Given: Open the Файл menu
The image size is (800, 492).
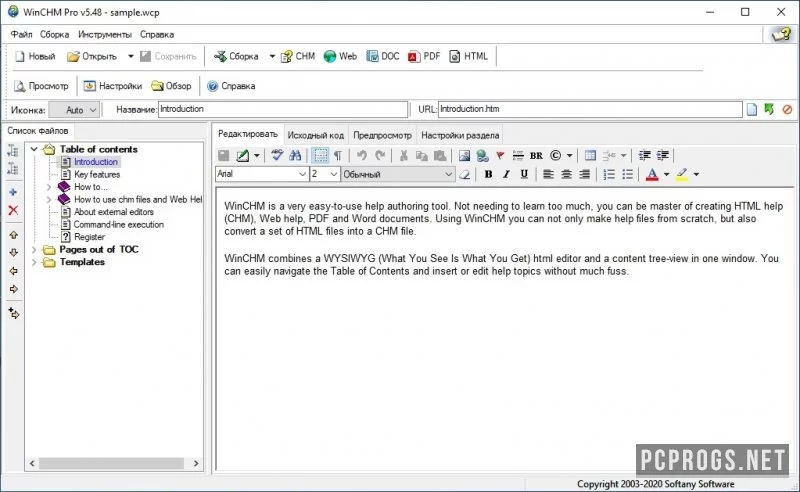Looking at the screenshot, I should 21,34.
